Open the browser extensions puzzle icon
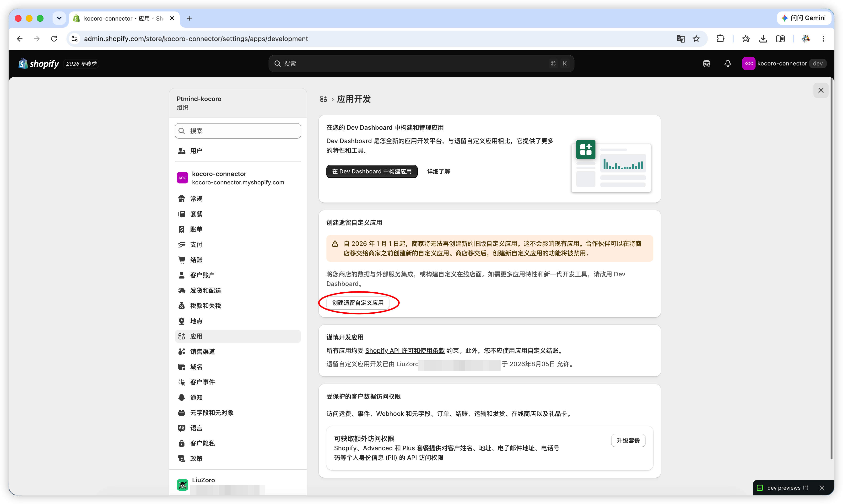The height and width of the screenshot is (504, 843). point(720,39)
